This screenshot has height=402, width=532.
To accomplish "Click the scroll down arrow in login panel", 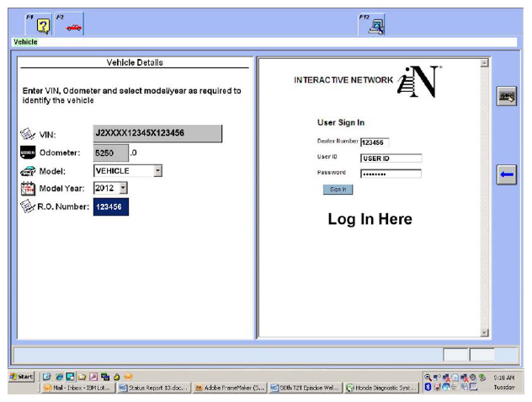I will (x=483, y=333).
